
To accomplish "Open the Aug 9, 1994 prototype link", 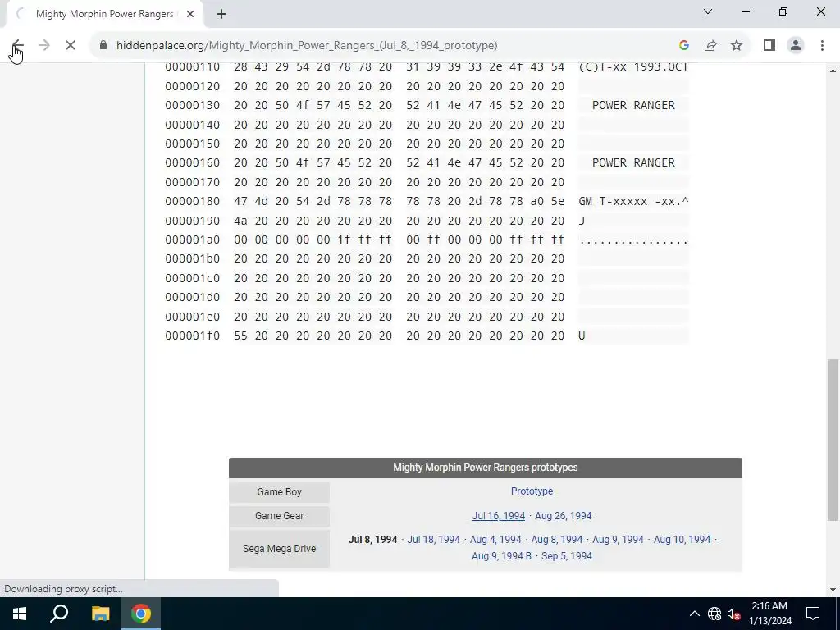I will click(x=618, y=540).
